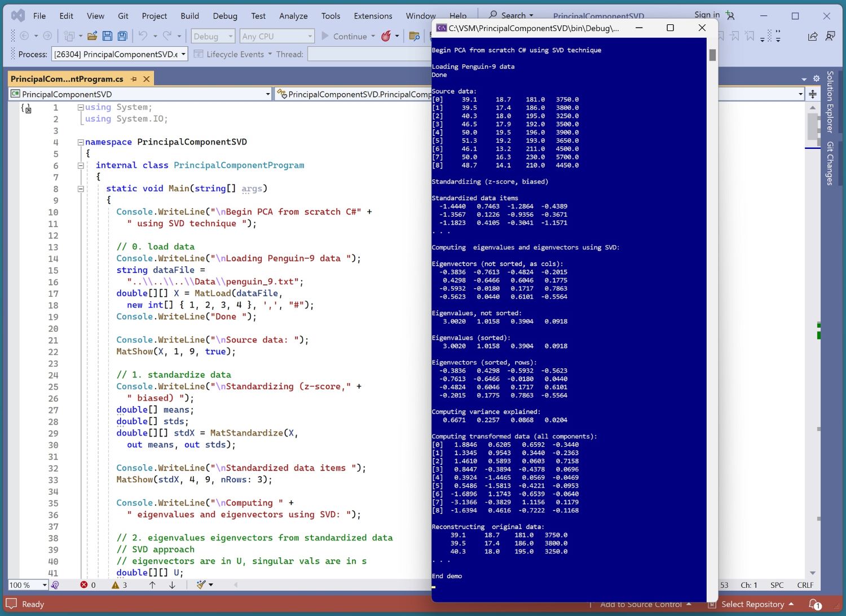Close the PrincipalComponentProgram.cs editor tab
This screenshot has width=846, height=616.
click(147, 79)
